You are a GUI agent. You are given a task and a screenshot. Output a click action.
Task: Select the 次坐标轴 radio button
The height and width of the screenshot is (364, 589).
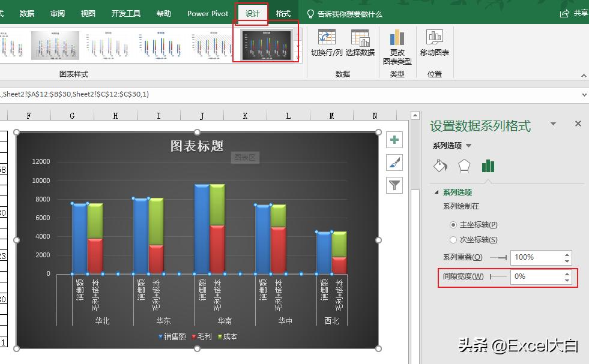point(453,239)
